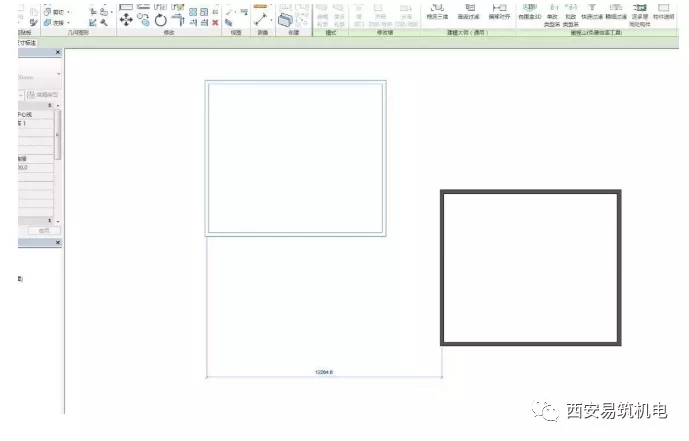Select the Move tool in the ribbon

(x=127, y=20)
